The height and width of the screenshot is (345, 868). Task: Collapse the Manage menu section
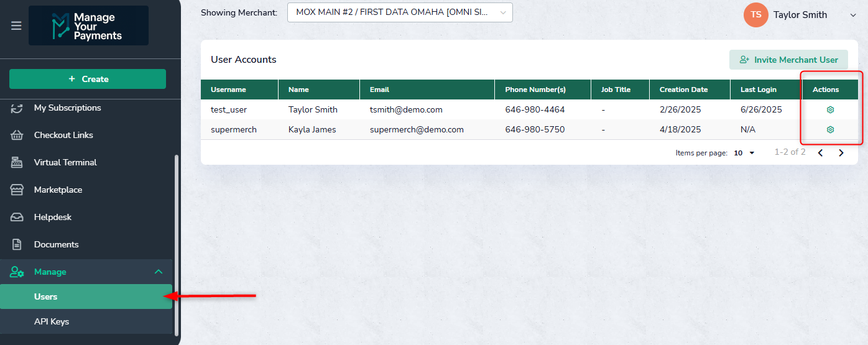click(159, 272)
